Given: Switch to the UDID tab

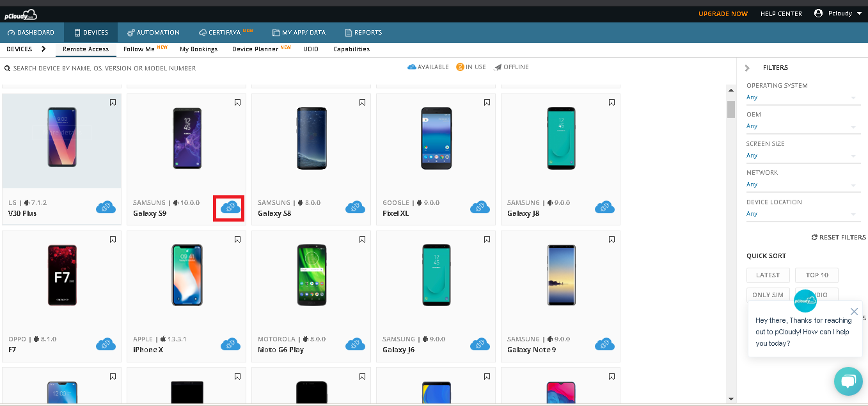Looking at the screenshot, I should click(x=311, y=49).
